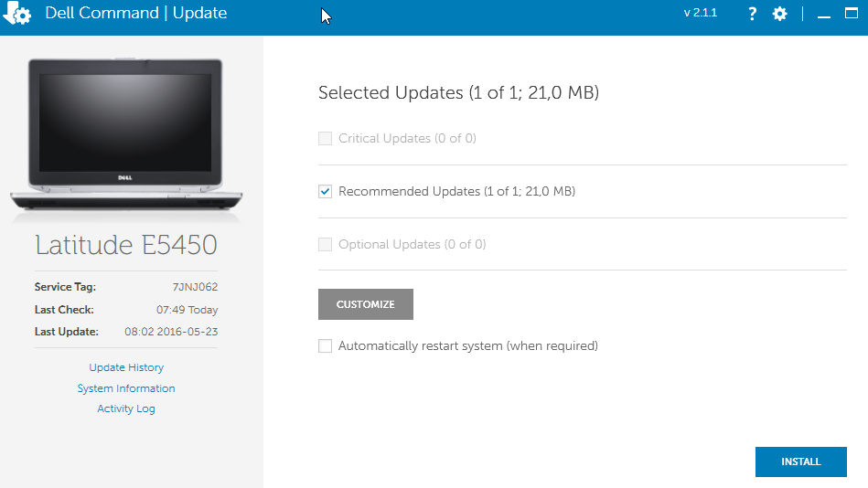Click the Latitude laptop image
This screenshot has width=868, height=488.
(x=126, y=137)
